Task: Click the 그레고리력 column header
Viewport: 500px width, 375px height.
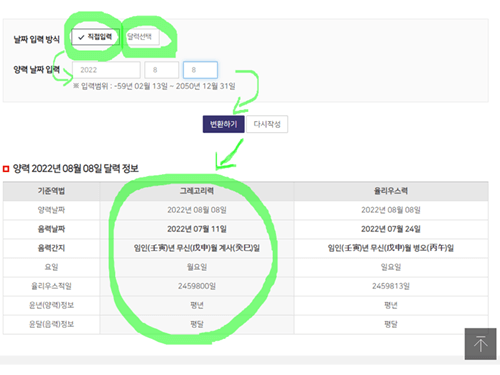Action: pos(197,191)
